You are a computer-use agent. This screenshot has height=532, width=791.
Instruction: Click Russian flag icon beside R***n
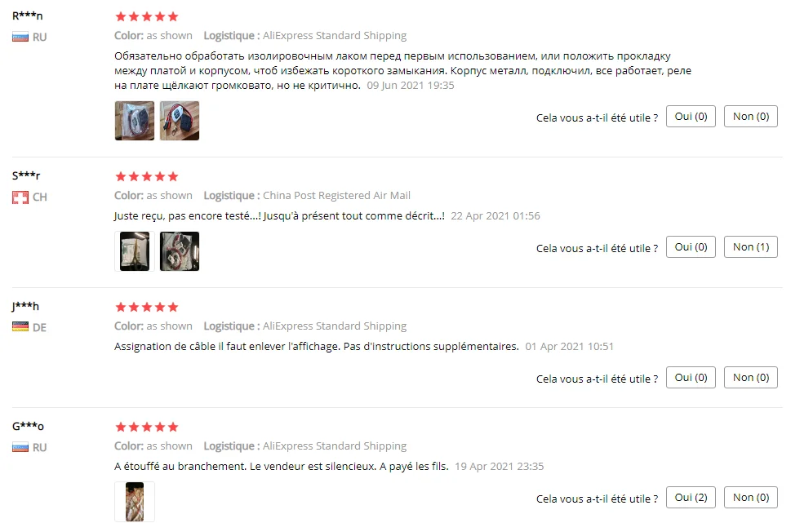click(20, 38)
